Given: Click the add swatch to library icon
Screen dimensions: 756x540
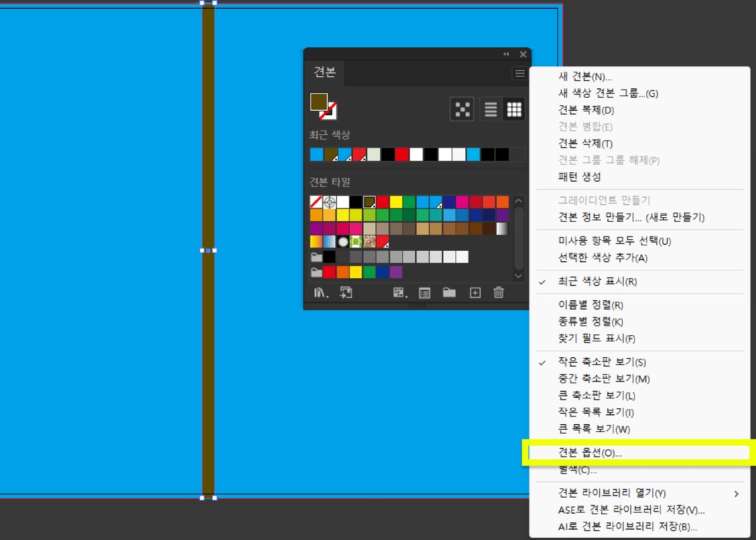Looking at the screenshot, I should (346, 293).
